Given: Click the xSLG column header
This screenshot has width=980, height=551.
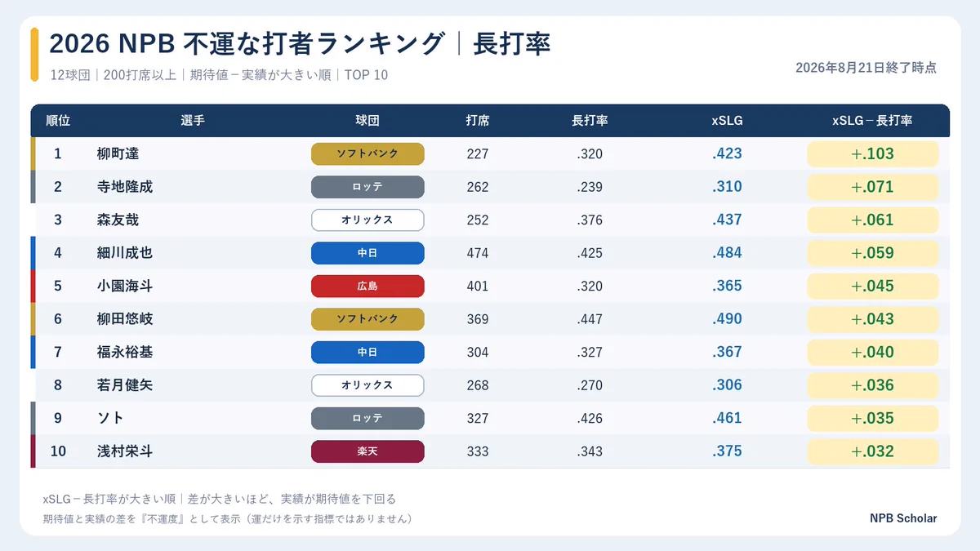Looking at the screenshot, I should click(727, 121).
